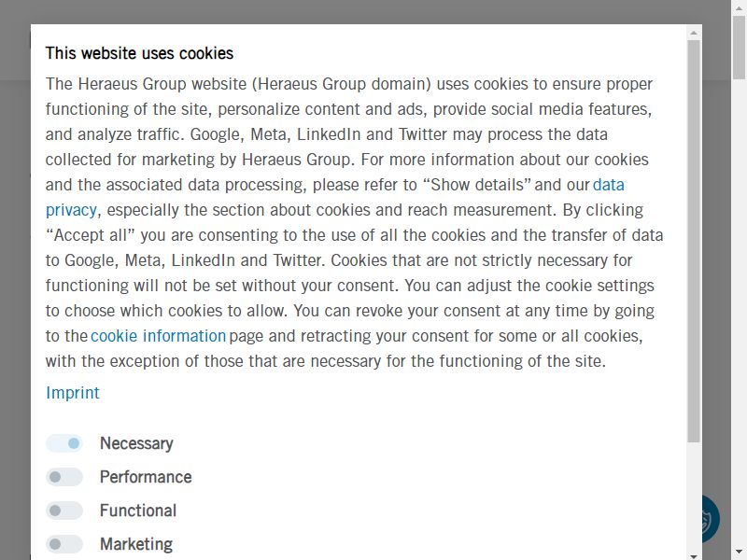Enable the Performance cookies switch
This screenshot has width=747, height=560.
pyautogui.click(x=64, y=477)
